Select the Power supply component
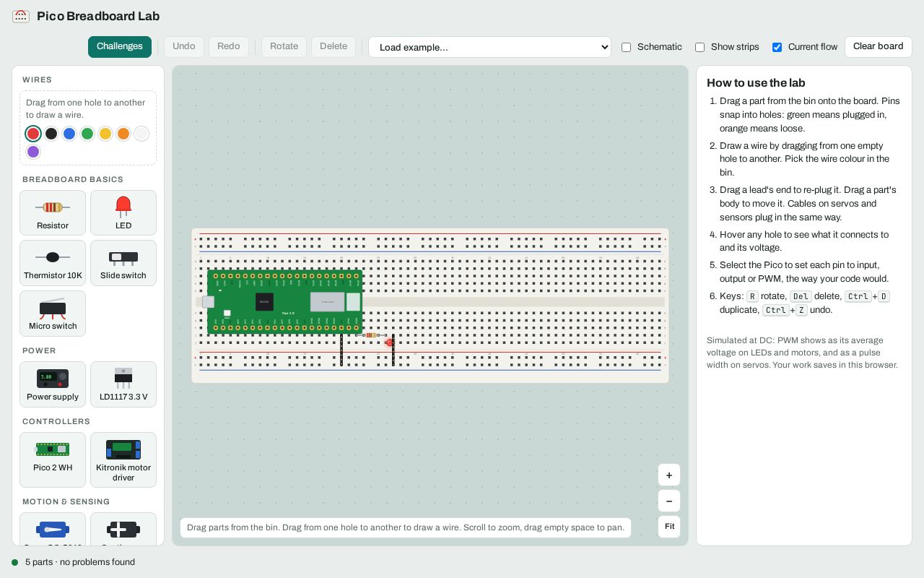924x578 pixels. [x=53, y=384]
